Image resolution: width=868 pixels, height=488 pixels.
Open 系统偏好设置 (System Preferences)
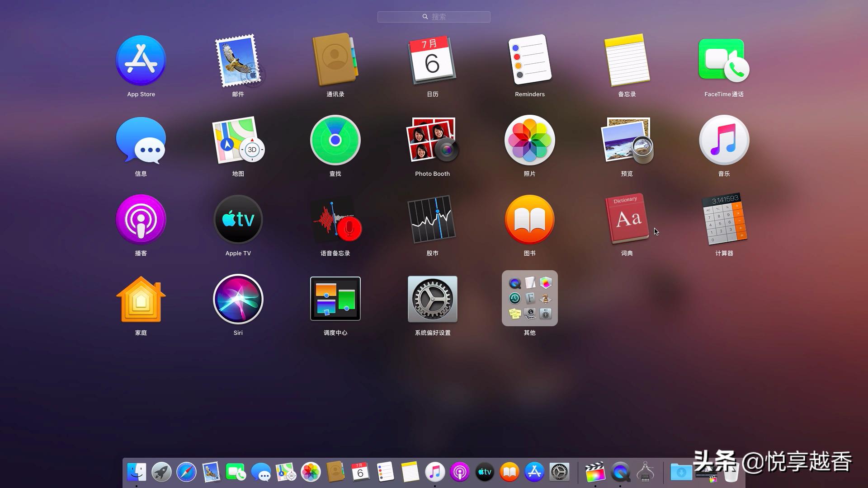coord(432,299)
